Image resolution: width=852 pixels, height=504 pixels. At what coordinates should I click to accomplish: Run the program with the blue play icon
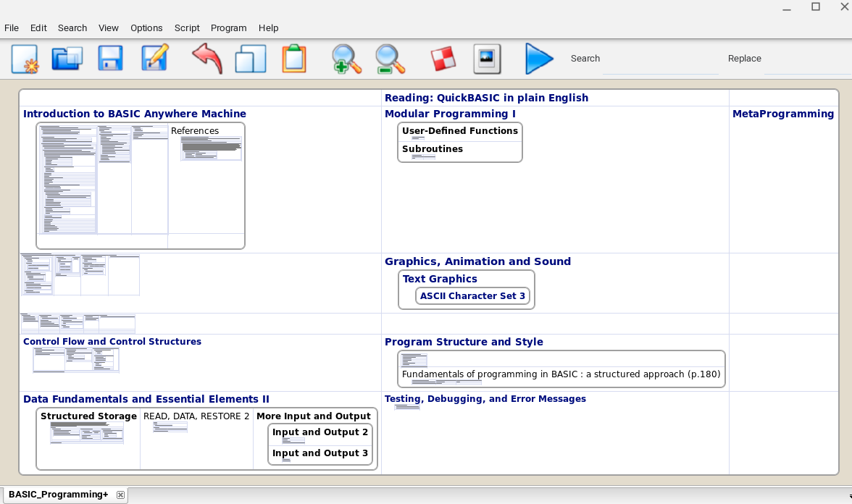pos(539,59)
